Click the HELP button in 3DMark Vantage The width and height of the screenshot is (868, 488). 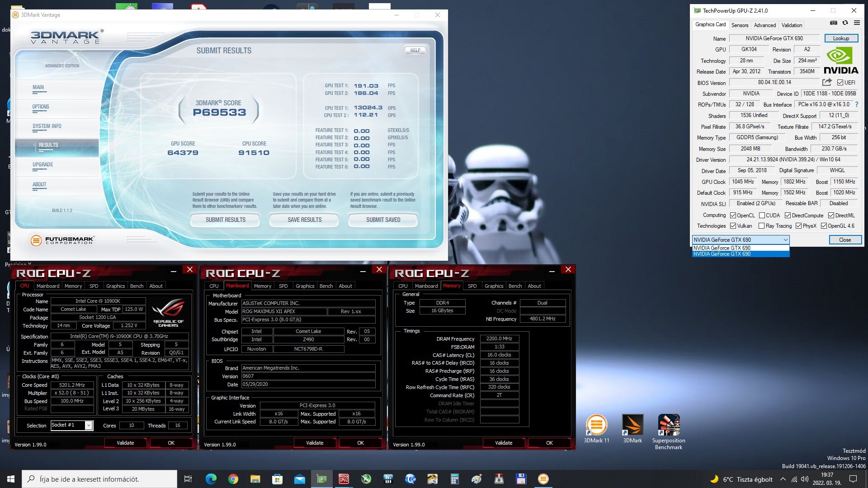pyautogui.click(x=415, y=51)
